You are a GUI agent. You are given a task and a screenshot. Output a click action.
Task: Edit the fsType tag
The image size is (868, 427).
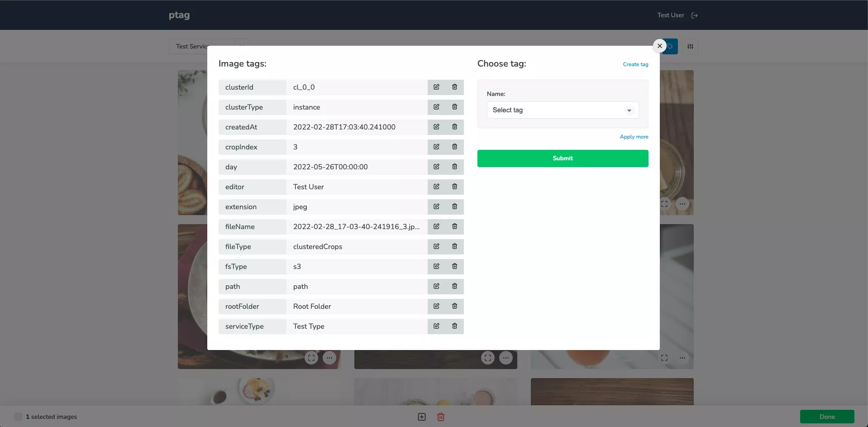coord(436,266)
